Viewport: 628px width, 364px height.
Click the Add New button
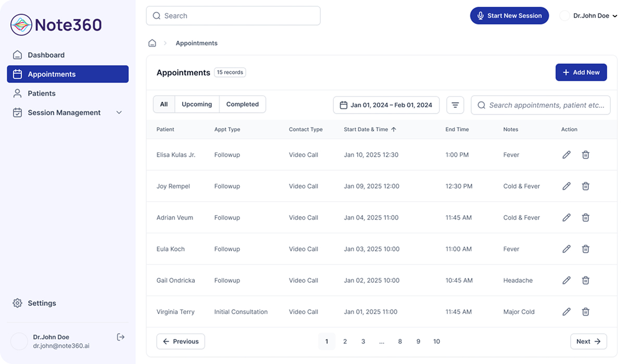[581, 72]
